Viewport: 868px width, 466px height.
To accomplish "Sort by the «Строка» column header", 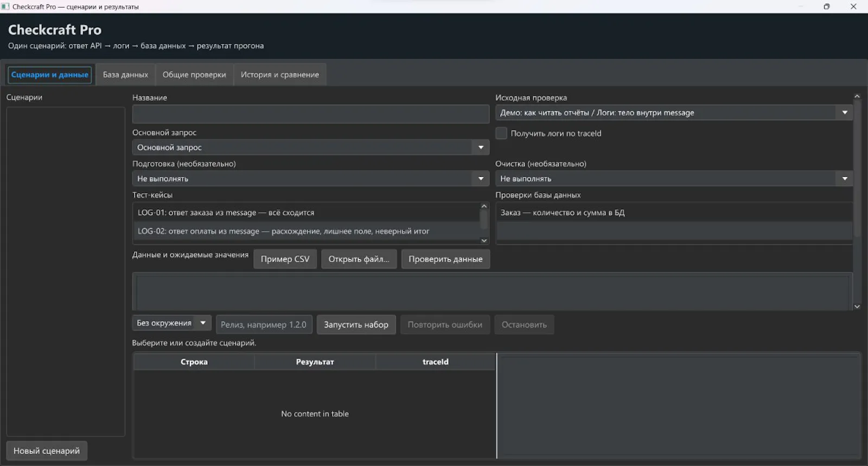I will (x=194, y=362).
